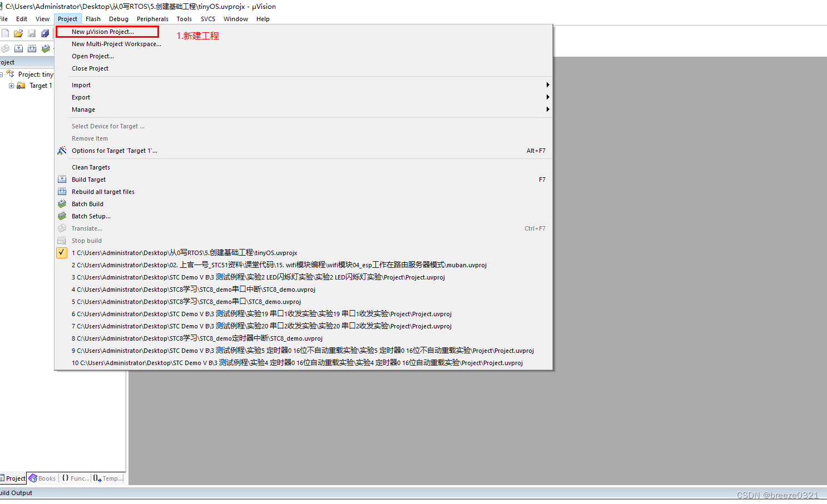Open the Import submenu
Image resolution: width=827 pixels, height=504 pixels.
click(x=304, y=85)
